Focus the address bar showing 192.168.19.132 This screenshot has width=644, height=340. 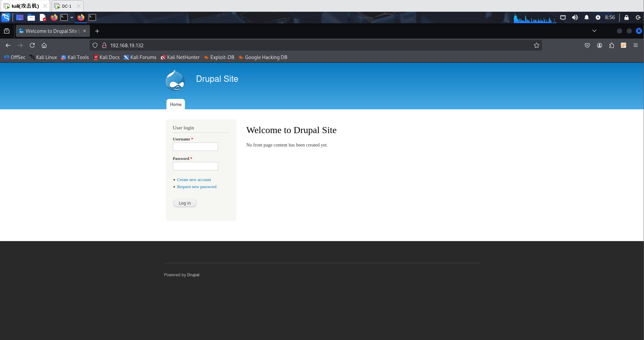315,45
